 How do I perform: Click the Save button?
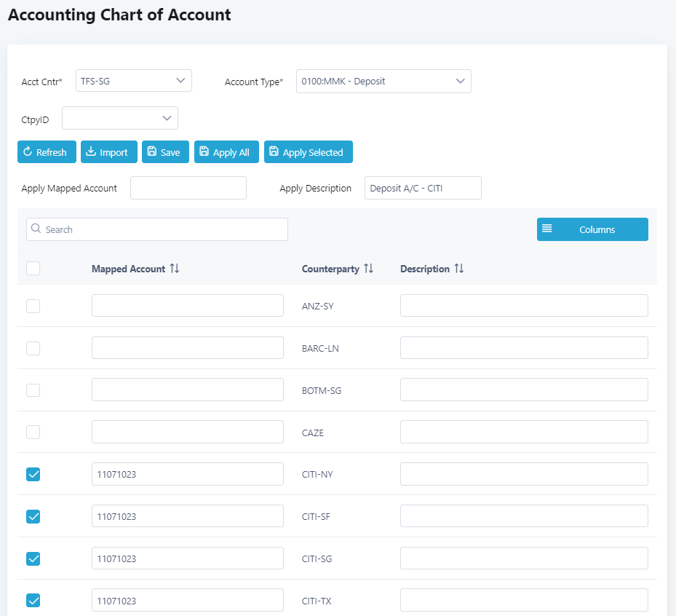(x=165, y=152)
